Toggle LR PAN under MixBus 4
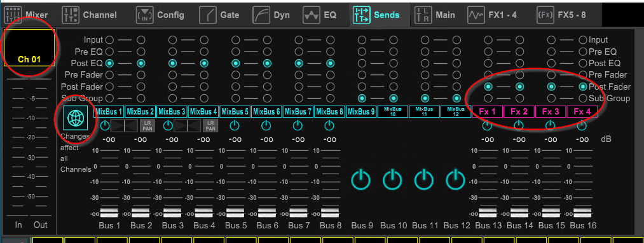Screen dimensions: 644x243 (x=210, y=125)
